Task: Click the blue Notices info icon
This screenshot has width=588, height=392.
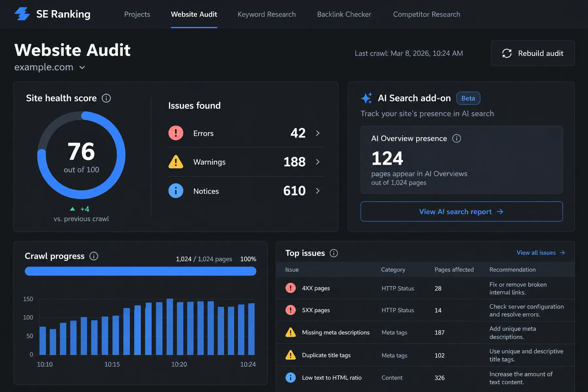Action: [x=176, y=191]
